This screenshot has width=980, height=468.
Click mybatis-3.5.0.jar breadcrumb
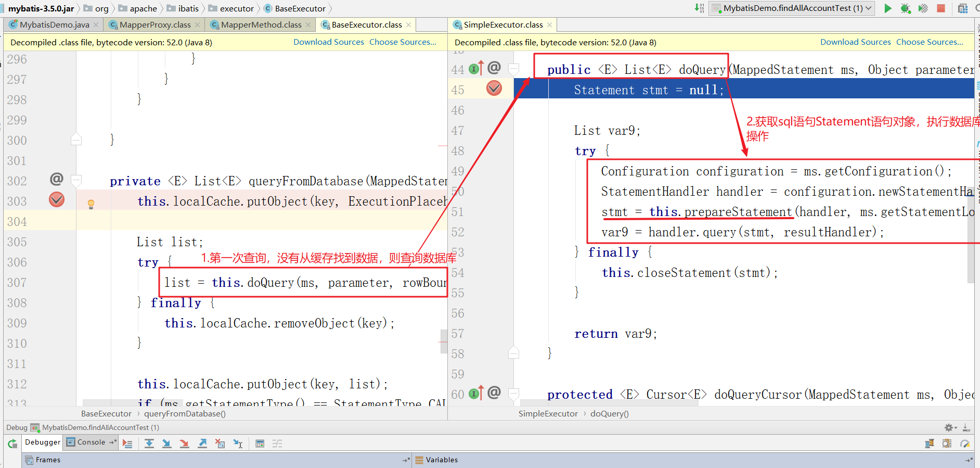(x=41, y=8)
